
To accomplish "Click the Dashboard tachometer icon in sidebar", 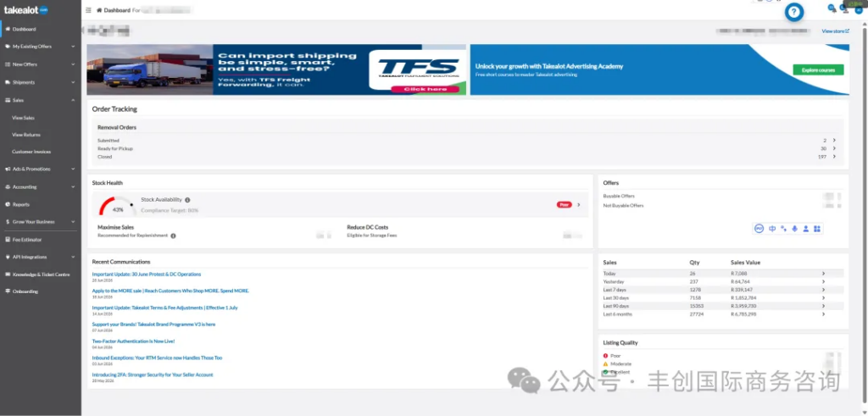I will click(7, 29).
